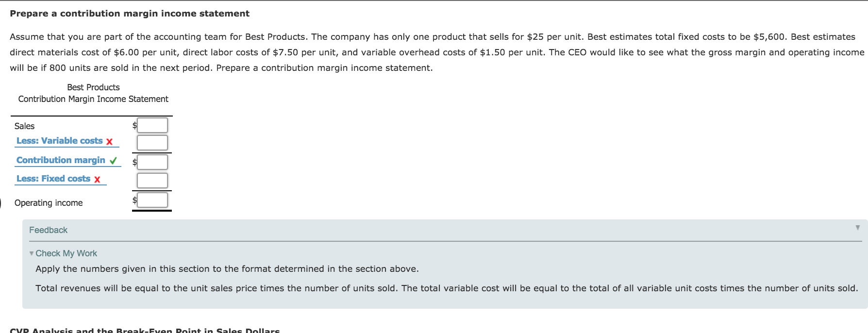Open the Contribution margin selection dropdown
Image resolution: width=868 pixels, height=333 pixels.
click(x=61, y=160)
